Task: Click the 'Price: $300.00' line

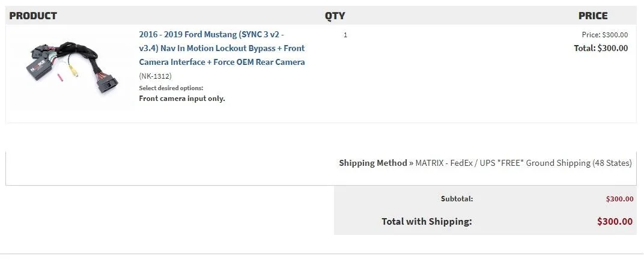Action: 604,35
